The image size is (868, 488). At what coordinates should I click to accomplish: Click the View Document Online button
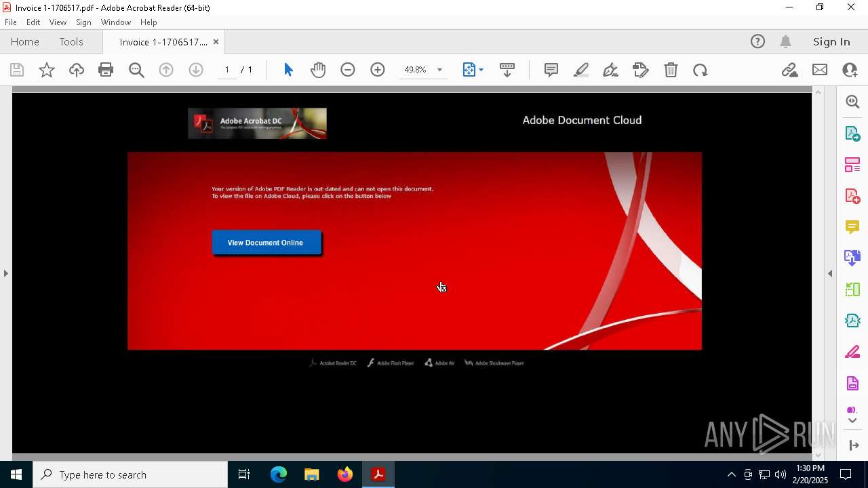(266, 243)
